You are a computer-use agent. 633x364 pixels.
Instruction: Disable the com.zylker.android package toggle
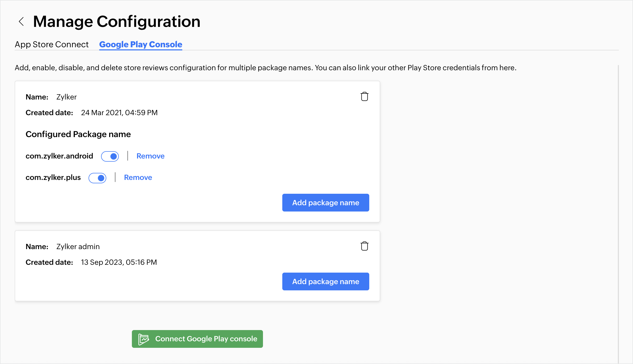pos(110,156)
